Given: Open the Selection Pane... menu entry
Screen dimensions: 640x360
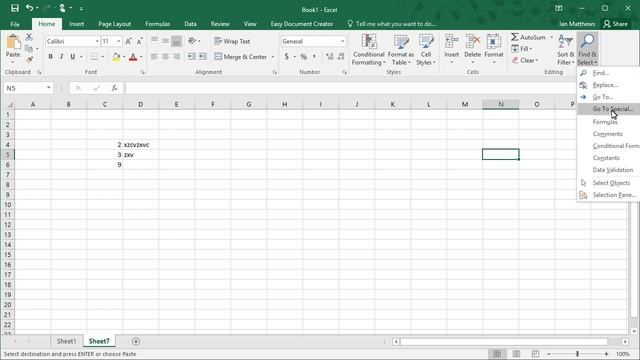Looking at the screenshot, I should (609, 195).
